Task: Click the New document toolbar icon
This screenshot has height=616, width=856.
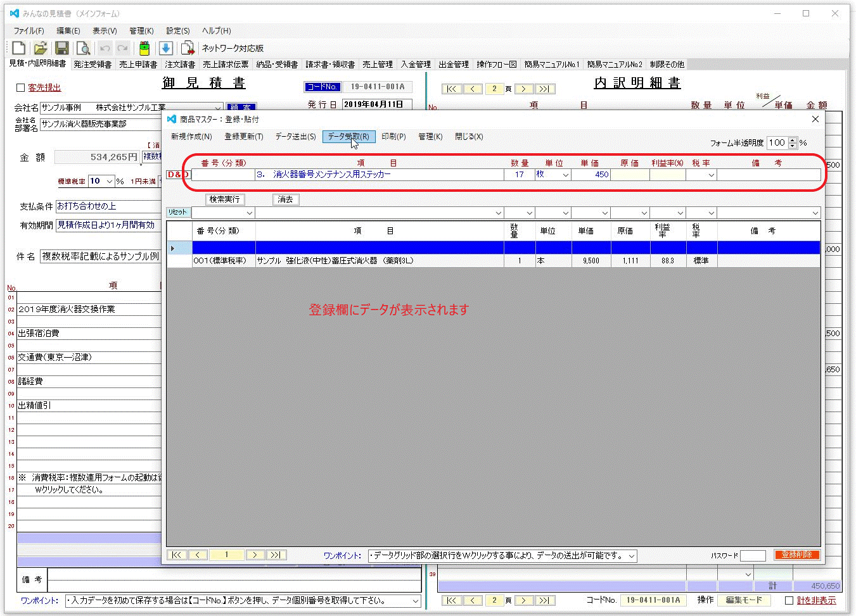Action: [19, 48]
